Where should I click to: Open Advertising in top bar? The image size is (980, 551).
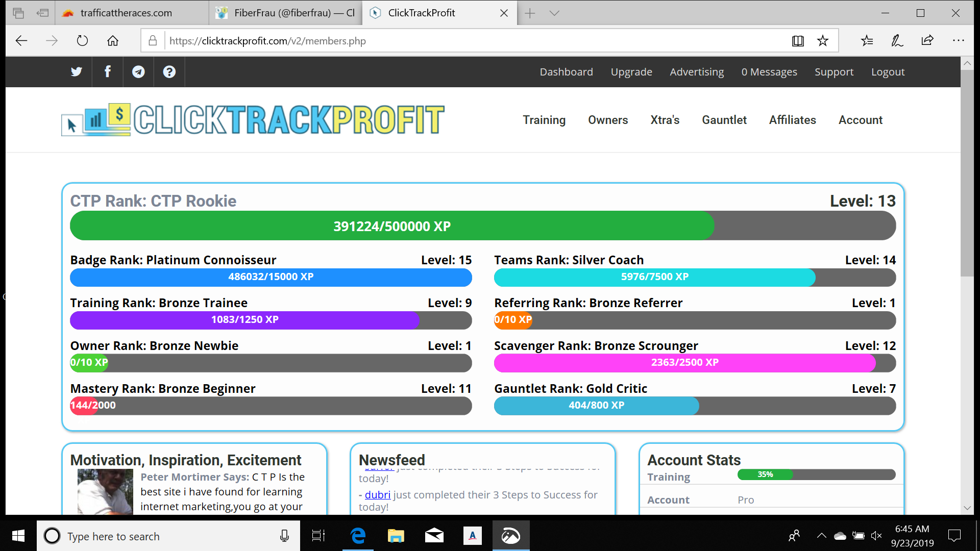[697, 72]
